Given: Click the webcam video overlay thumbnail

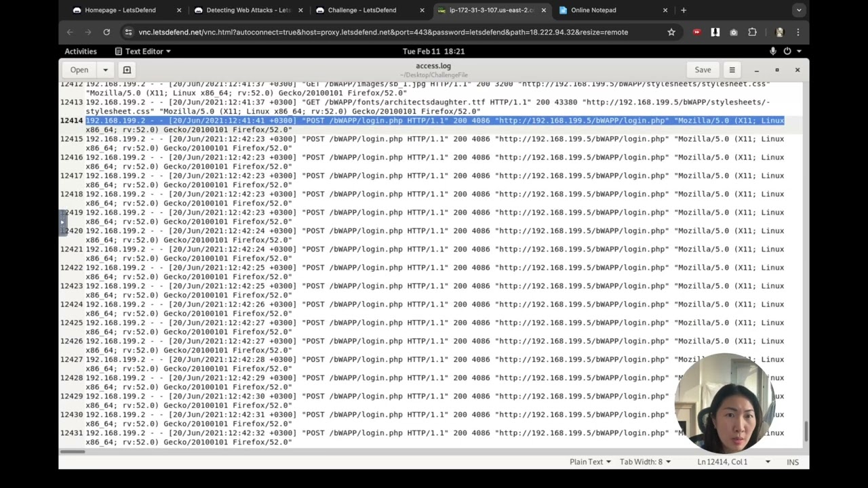Looking at the screenshot, I should pyautogui.click(x=725, y=403).
